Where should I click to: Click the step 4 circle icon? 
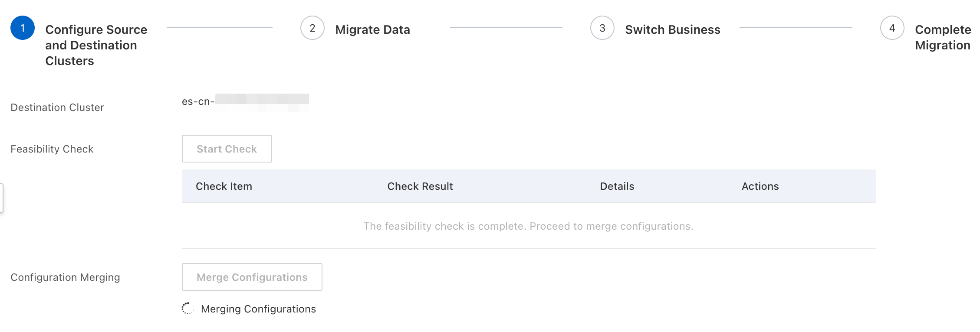tap(892, 28)
